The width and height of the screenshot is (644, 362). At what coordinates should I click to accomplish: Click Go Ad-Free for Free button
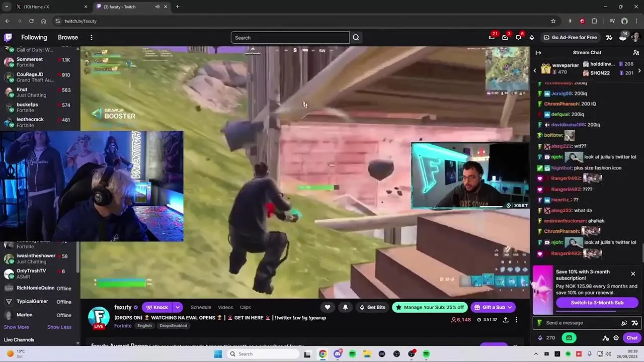[570, 37]
